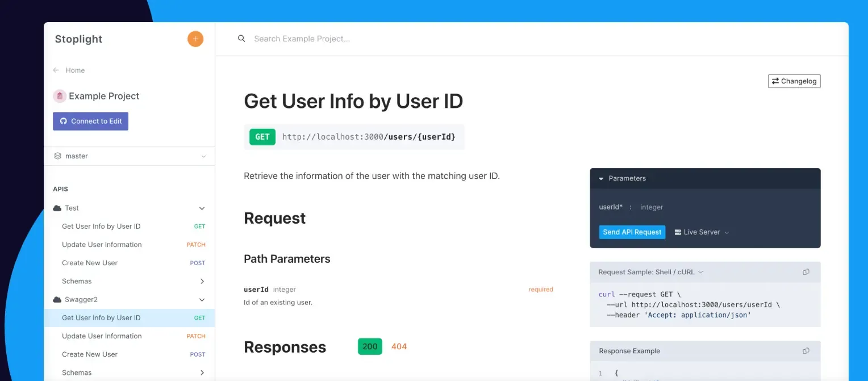Click the 'Request' section heading

[x=274, y=219]
